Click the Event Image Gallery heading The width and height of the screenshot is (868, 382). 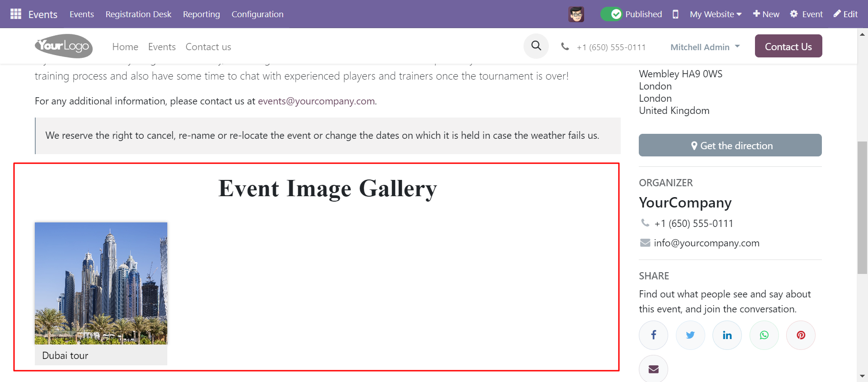pos(328,189)
